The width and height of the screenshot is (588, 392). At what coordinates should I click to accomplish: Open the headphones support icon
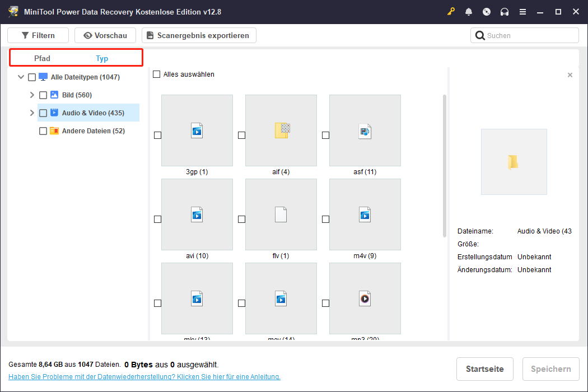click(x=505, y=12)
